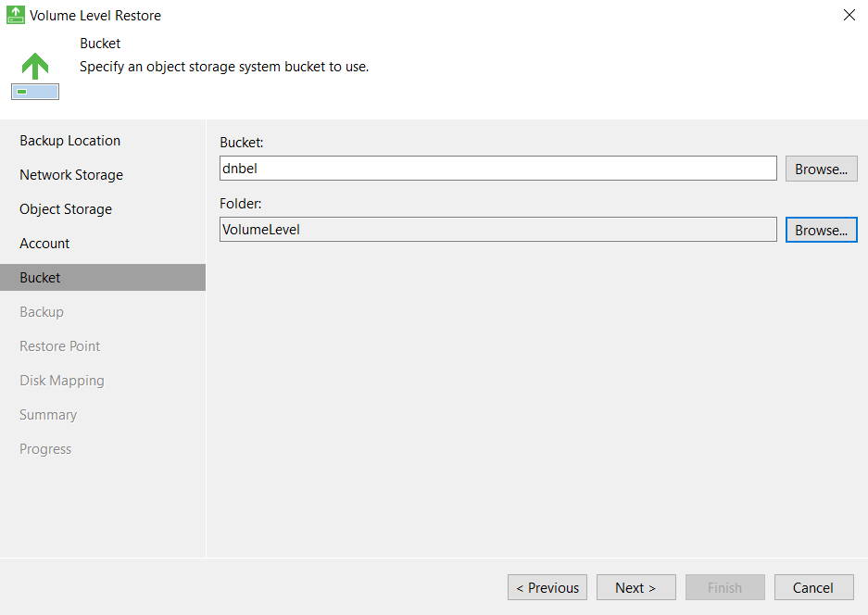Click the Backup step in sidebar
The height and width of the screenshot is (615, 868).
coord(42,312)
